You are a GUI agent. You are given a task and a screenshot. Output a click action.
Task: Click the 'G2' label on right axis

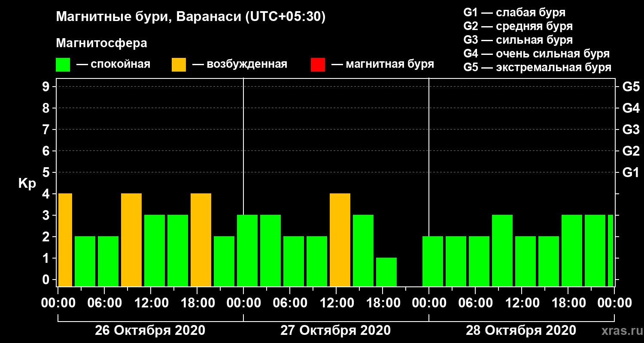click(x=631, y=151)
